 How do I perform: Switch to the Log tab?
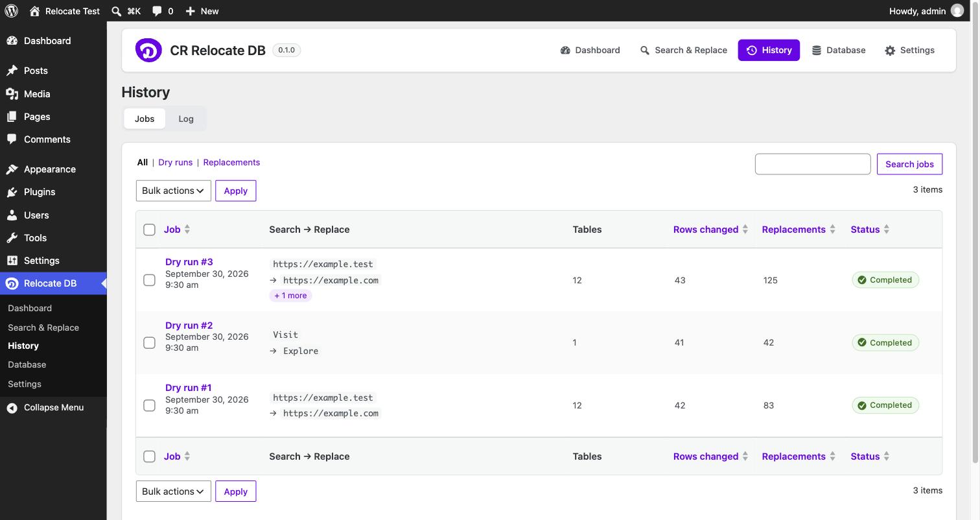point(186,119)
